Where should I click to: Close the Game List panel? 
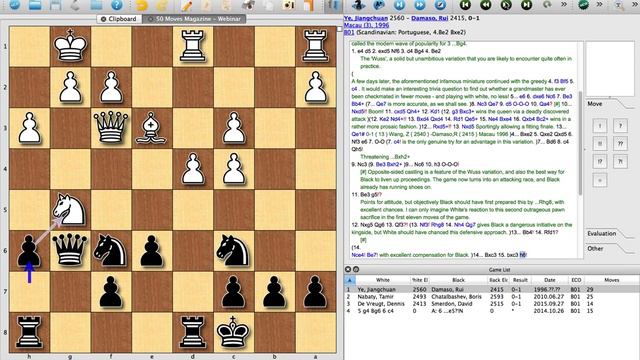[x=348, y=269]
